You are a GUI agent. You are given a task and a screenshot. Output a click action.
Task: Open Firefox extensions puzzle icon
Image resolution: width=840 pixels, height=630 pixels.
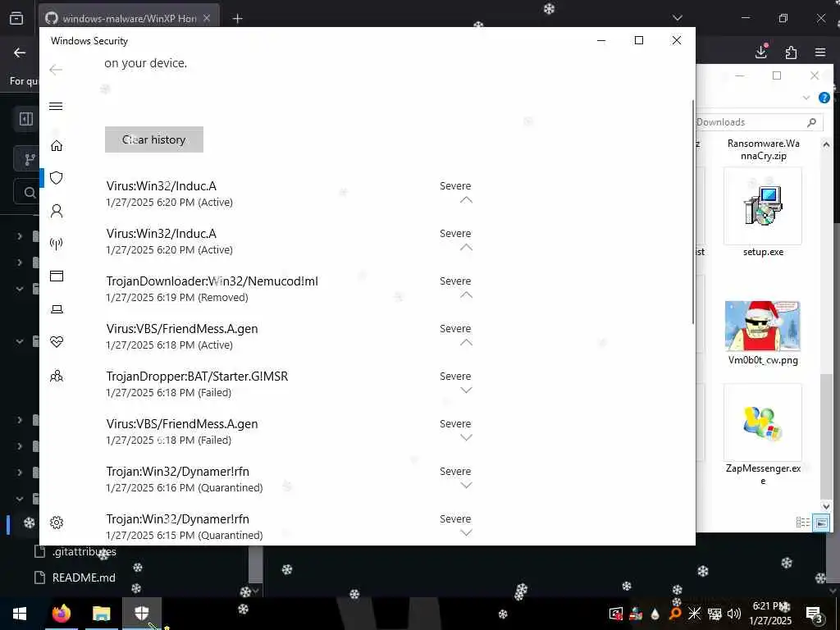pyautogui.click(x=791, y=52)
